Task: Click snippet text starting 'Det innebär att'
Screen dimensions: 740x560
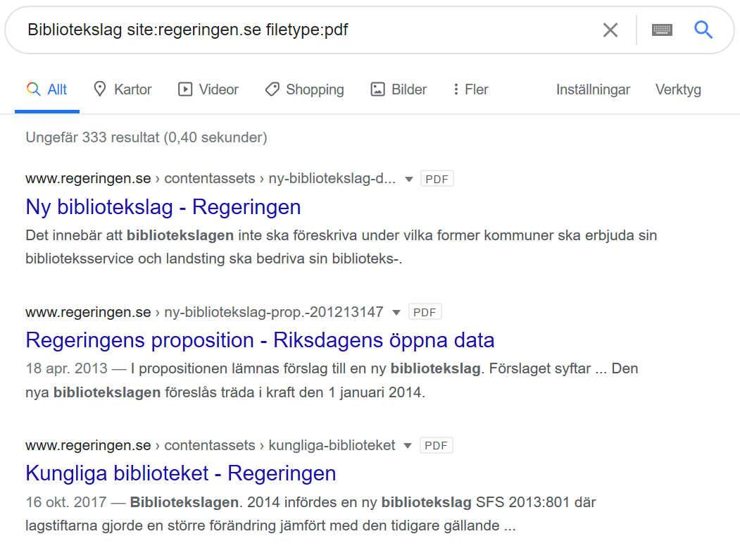Action: 341,247
